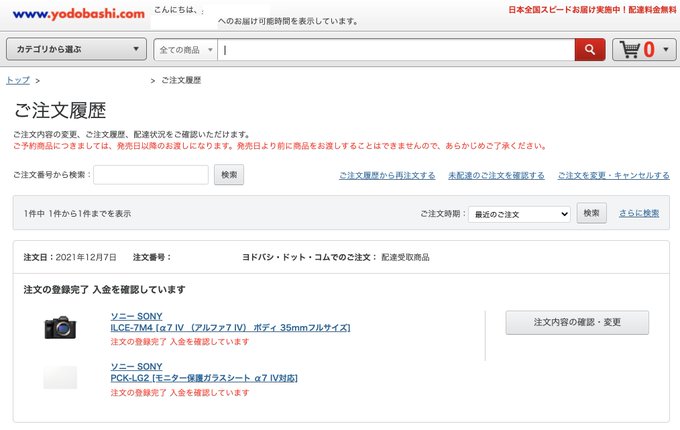Open 未配達のご注文を確認する link
This screenshot has width=680, height=430.
(497, 176)
